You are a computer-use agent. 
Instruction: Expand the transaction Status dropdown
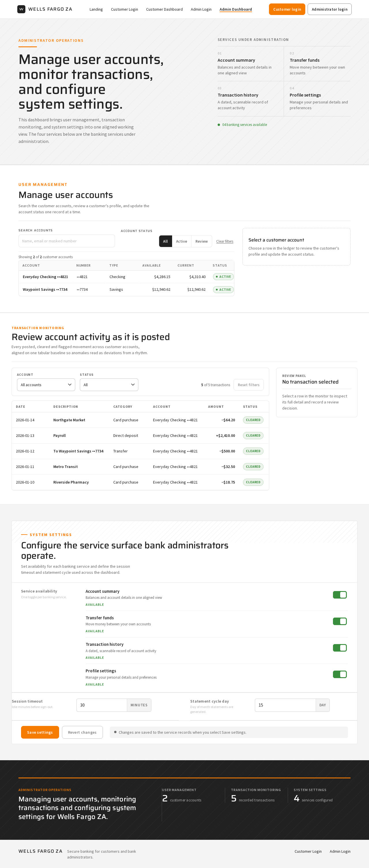pyautogui.click(x=109, y=385)
